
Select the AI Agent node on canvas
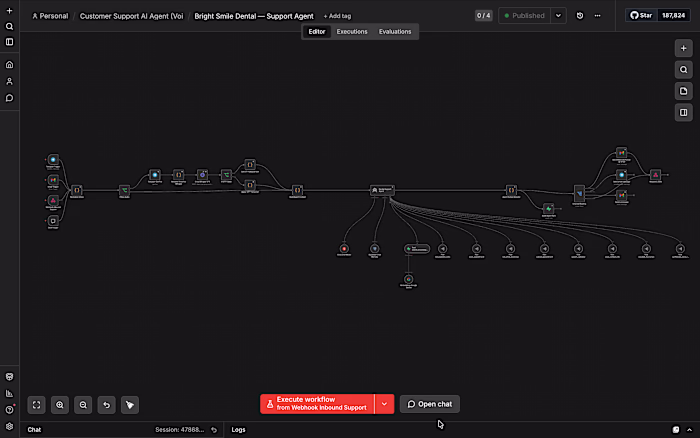point(382,190)
